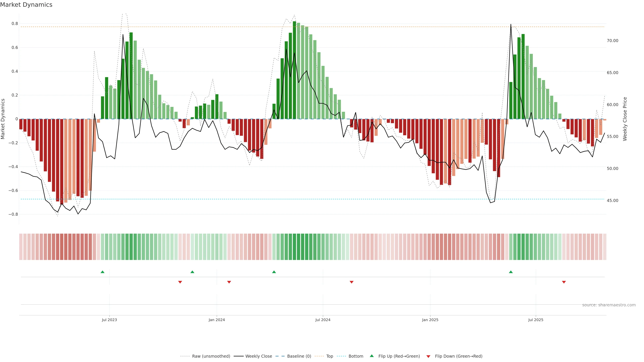Click the red flip-down triangle after Jul 2024
The height and width of the screenshot is (362, 644).
(x=352, y=282)
